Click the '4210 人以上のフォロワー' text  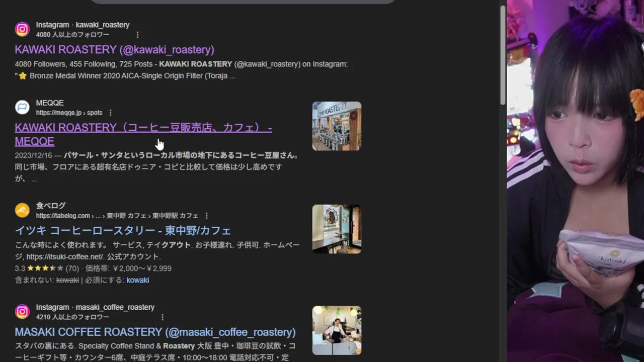tap(72, 317)
